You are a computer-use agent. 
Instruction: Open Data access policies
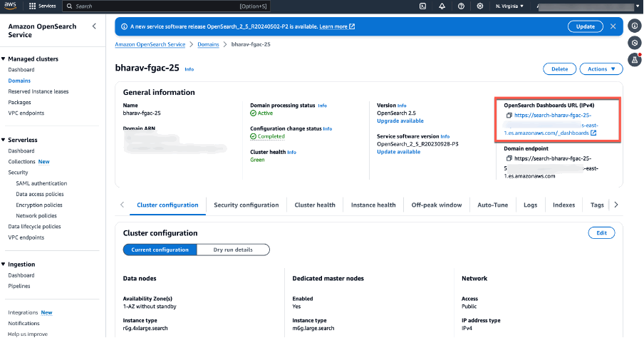coord(40,194)
